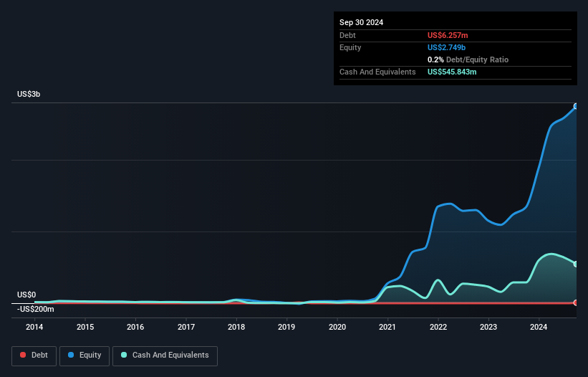Toggle the Equity series legend button
This screenshot has height=377, width=588.
(85, 355)
